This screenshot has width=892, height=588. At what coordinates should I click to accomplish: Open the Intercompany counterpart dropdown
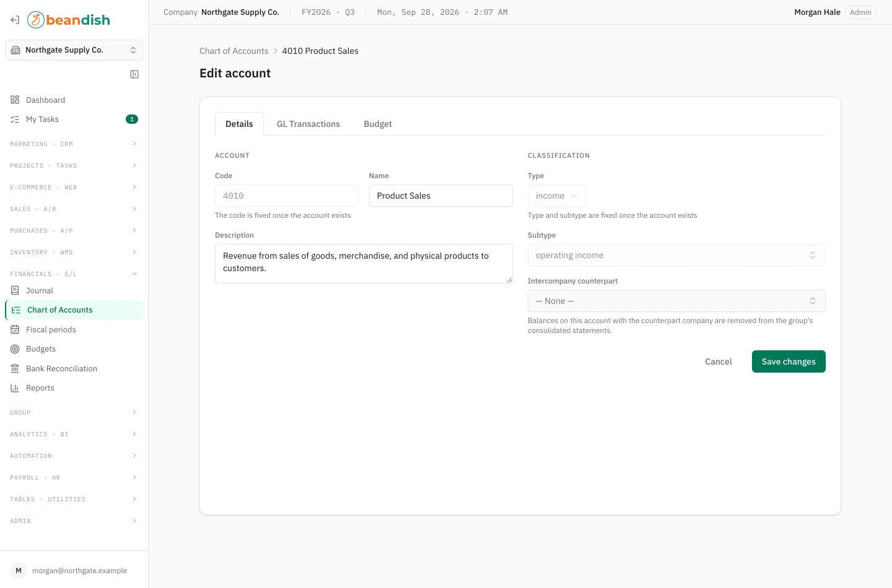676,301
